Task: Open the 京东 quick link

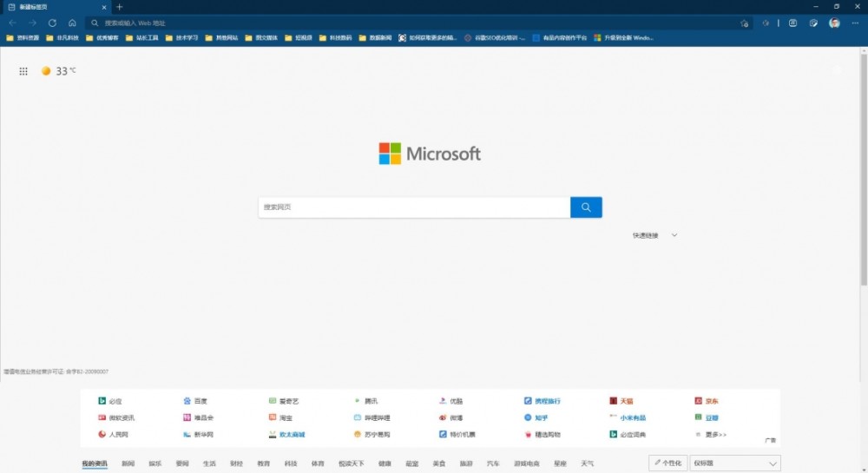Action: (x=707, y=401)
